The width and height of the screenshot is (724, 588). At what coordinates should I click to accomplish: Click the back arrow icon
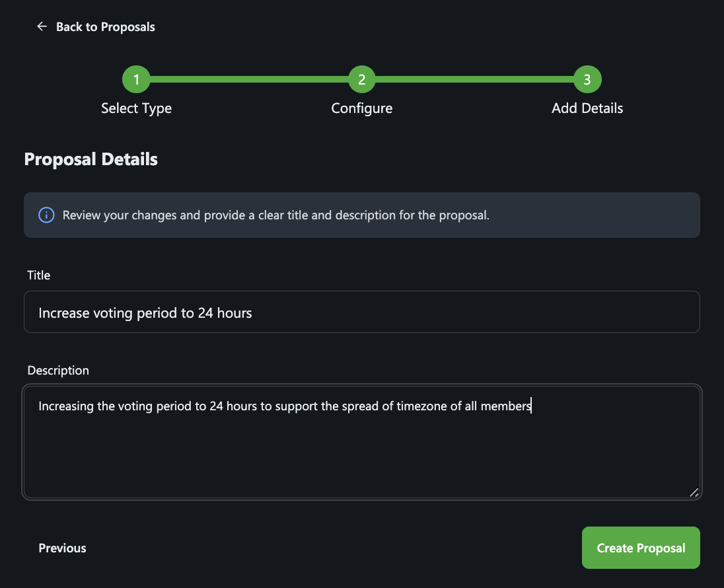[x=42, y=26]
